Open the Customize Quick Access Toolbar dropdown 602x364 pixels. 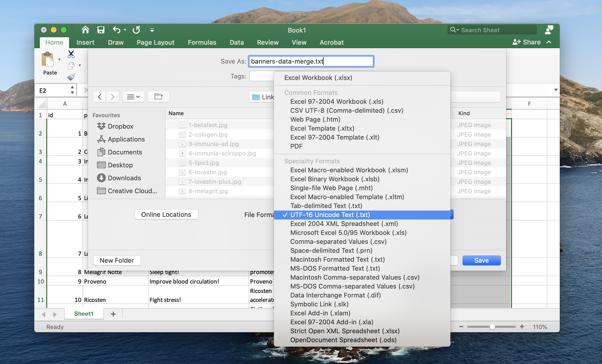(152, 30)
